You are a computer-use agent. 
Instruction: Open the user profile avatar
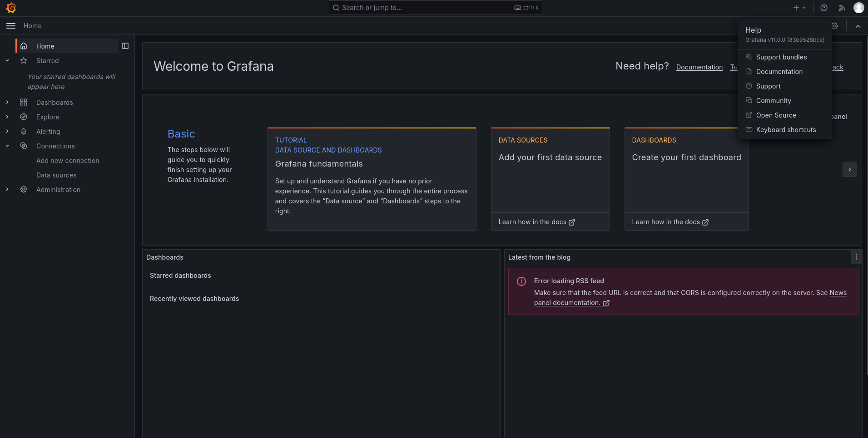point(858,8)
